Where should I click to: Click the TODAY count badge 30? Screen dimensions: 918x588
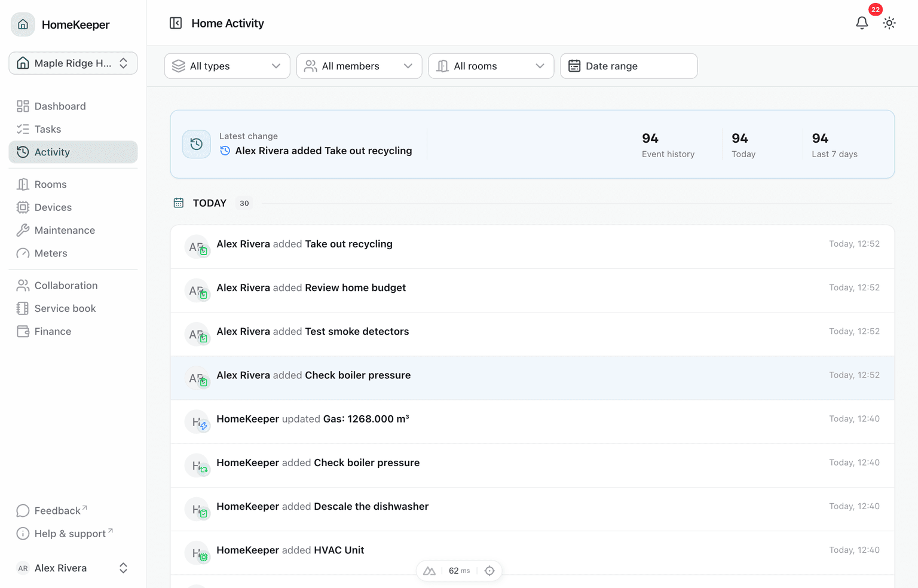tap(244, 203)
